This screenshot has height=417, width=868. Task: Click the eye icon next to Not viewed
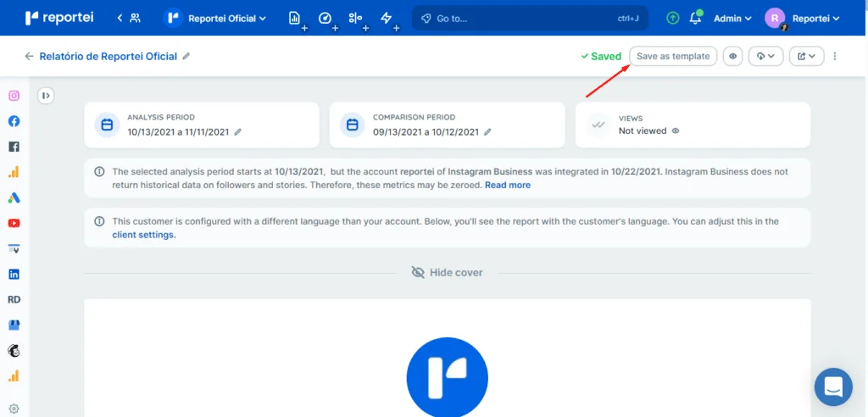(676, 131)
